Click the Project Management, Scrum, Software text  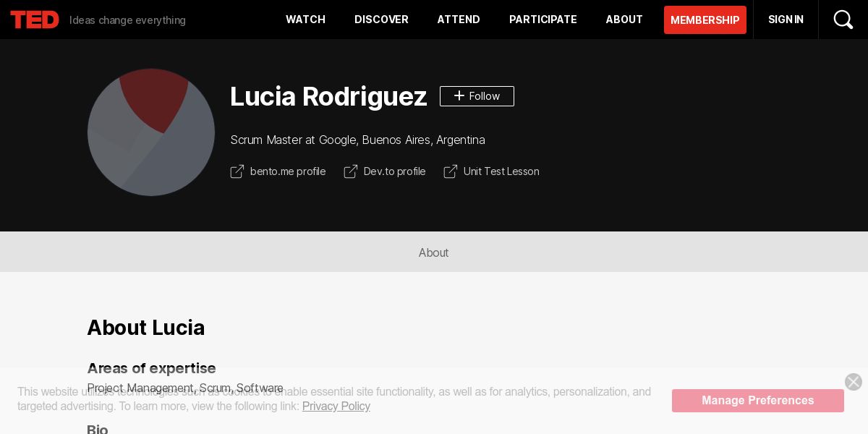pos(185,388)
